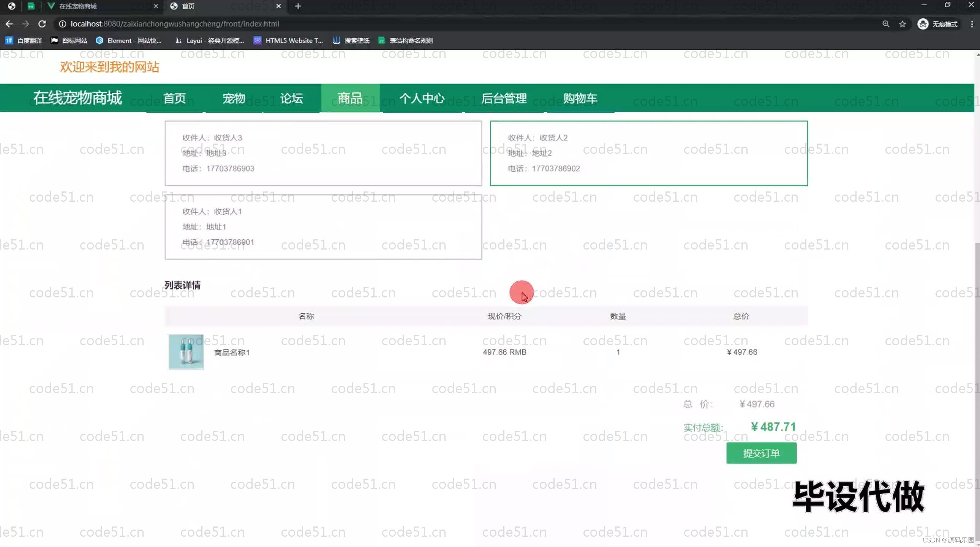Switch to the 在线宠物商城 browser tab
The width and height of the screenshot is (980, 547).
click(103, 6)
